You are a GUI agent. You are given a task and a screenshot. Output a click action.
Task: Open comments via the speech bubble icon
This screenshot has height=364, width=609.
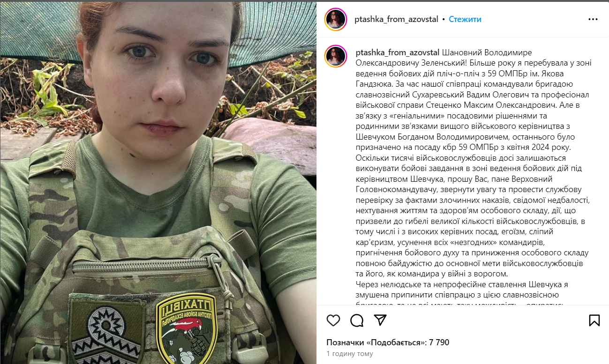click(357, 320)
